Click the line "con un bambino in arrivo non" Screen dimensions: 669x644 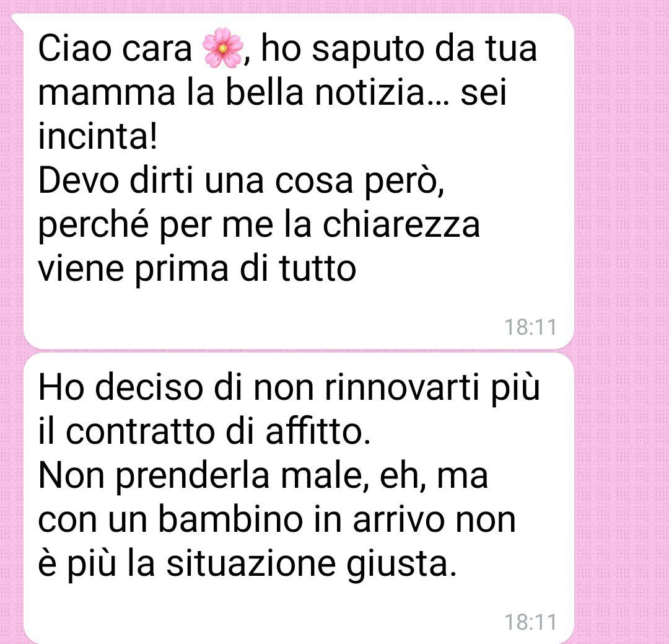(277, 520)
